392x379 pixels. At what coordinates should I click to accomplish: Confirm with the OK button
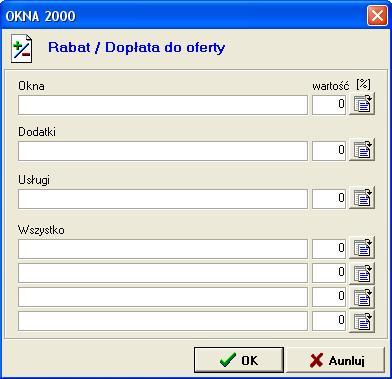[239, 360]
